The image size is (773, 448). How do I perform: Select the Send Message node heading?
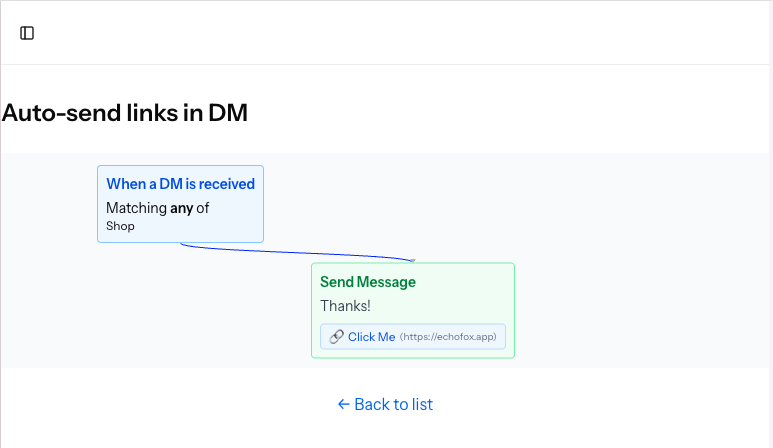(368, 282)
